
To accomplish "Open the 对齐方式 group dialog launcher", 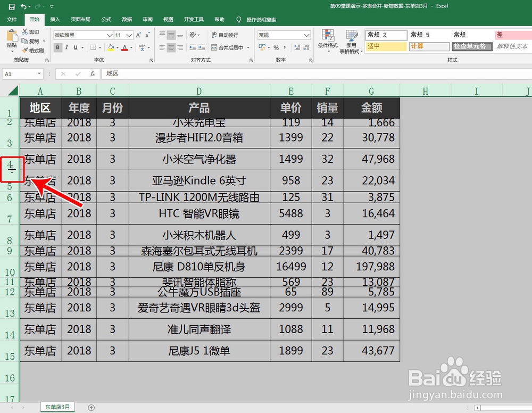I will [x=251, y=60].
